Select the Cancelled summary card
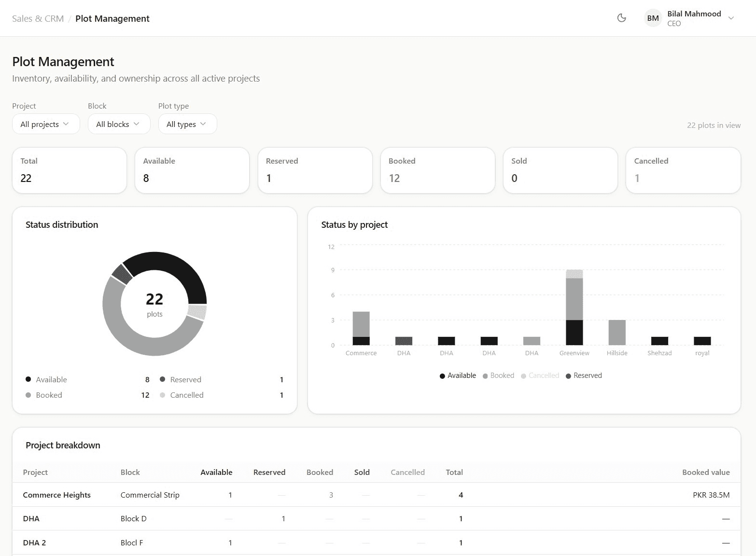756x556 pixels. click(683, 170)
